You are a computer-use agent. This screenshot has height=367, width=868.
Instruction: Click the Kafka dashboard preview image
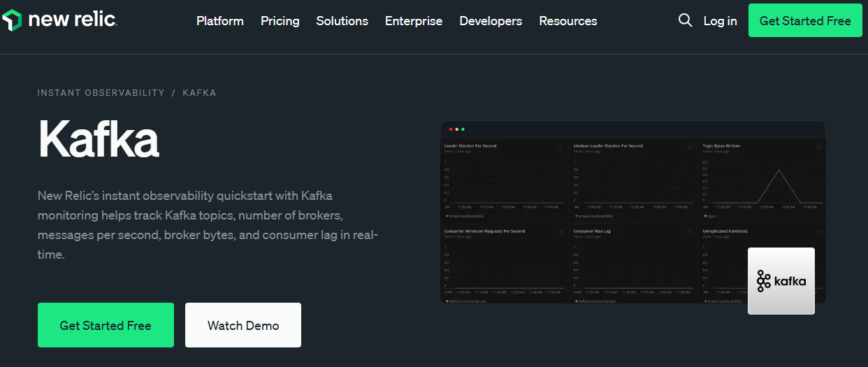point(633,212)
